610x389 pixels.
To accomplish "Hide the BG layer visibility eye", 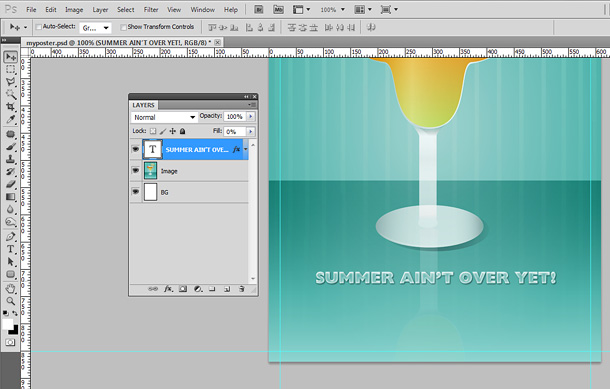I will tap(135, 192).
